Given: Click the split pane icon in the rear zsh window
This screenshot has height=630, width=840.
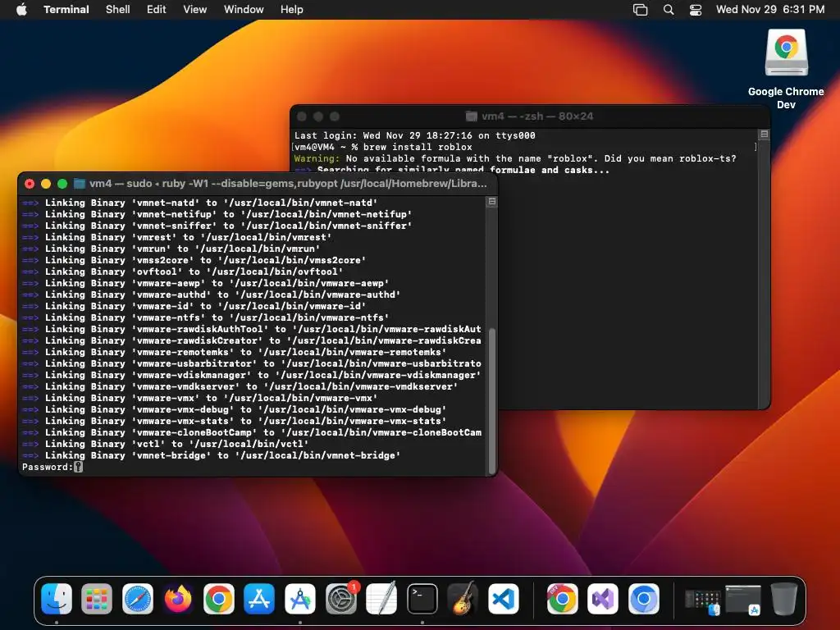Looking at the screenshot, I should (x=765, y=134).
